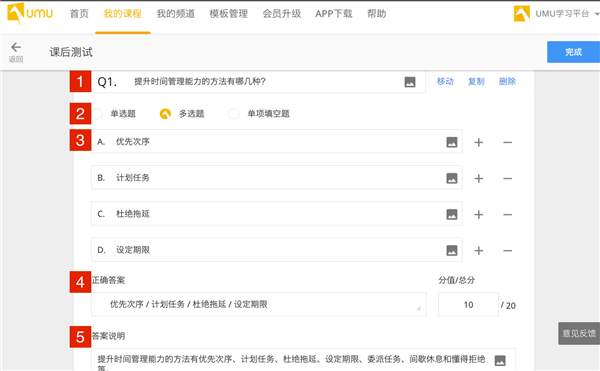
Task: Select the 单项填空题 question type
Action: 233,114
